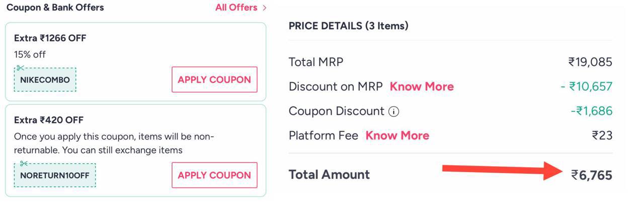
Task: Click the PRICE DETAILS (3 Items) heading
Action: pos(348,26)
